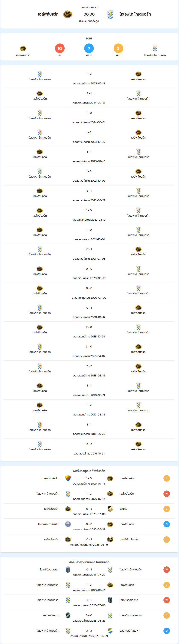Screen dimensions: 179x644
Task: Click the Elfsborg logo in the H2H summary
Action: point(23,48)
